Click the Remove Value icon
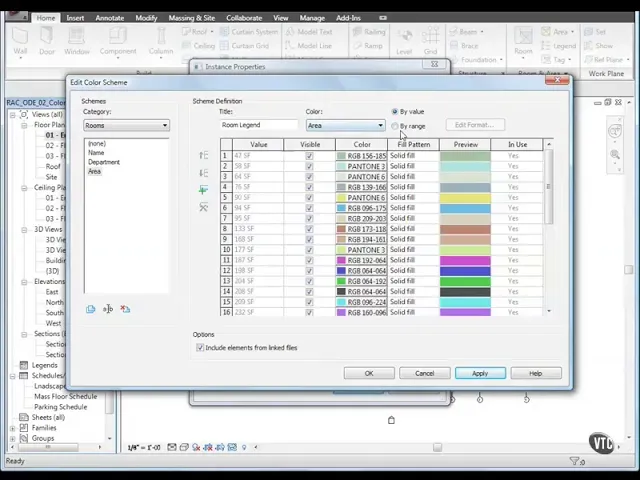This screenshot has width=640, height=480. (x=204, y=207)
